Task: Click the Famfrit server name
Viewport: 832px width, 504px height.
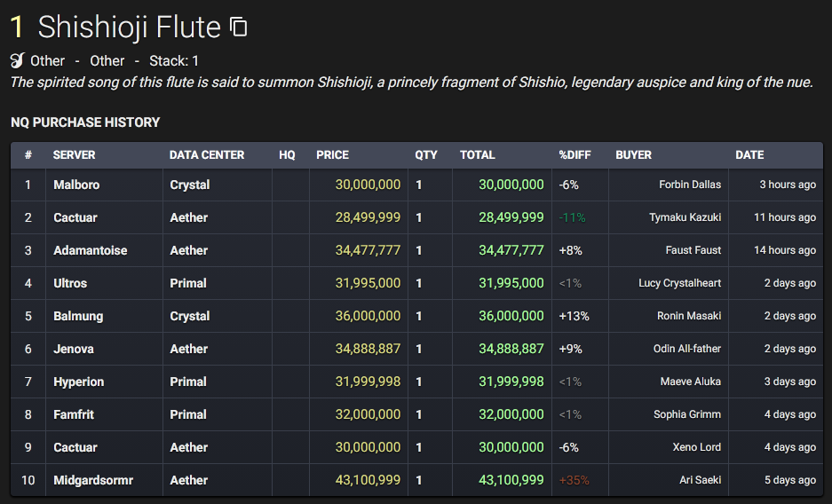Action: pos(73,414)
